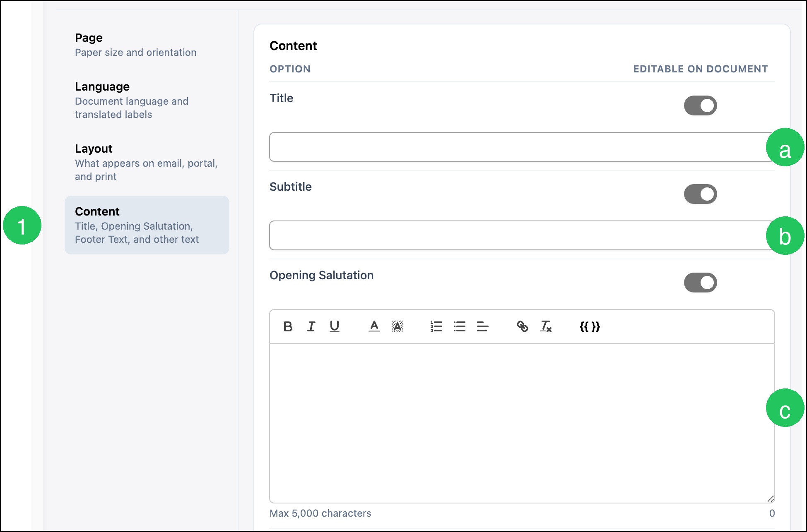The height and width of the screenshot is (532, 807).
Task: Insert a hyperlink
Action: coord(522,327)
